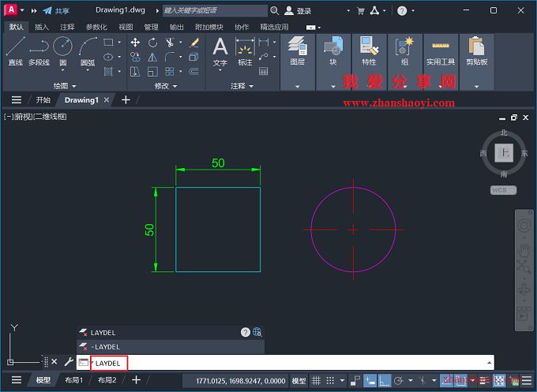Click the Share button in title bar
This screenshot has width=537, height=392.
click(56, 11)
